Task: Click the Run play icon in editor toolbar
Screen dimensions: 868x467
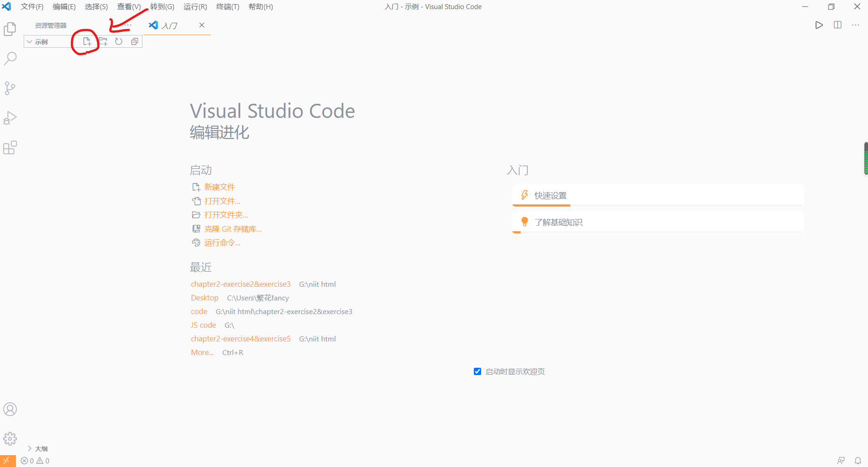Action: pos(819,25)
